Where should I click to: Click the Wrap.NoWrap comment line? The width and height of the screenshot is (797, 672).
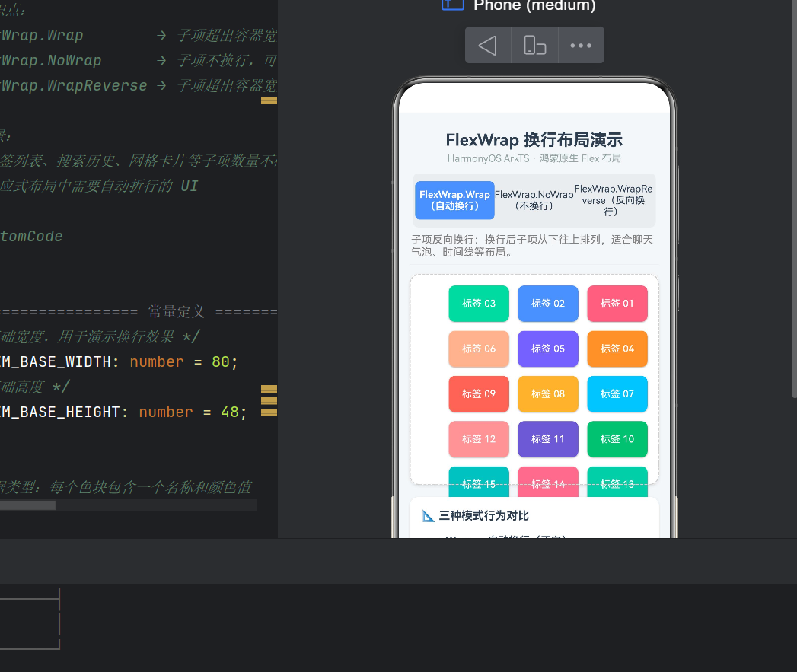139,60
